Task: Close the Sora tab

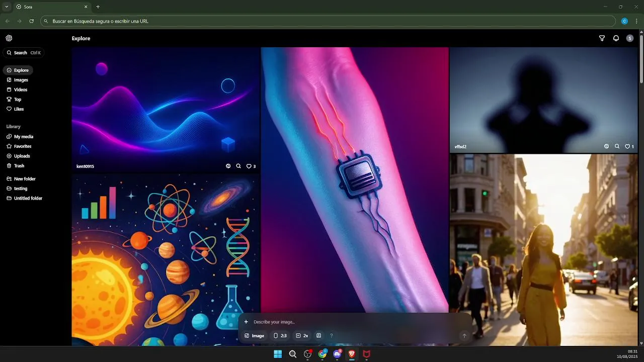Action: [x=86, y=7]
